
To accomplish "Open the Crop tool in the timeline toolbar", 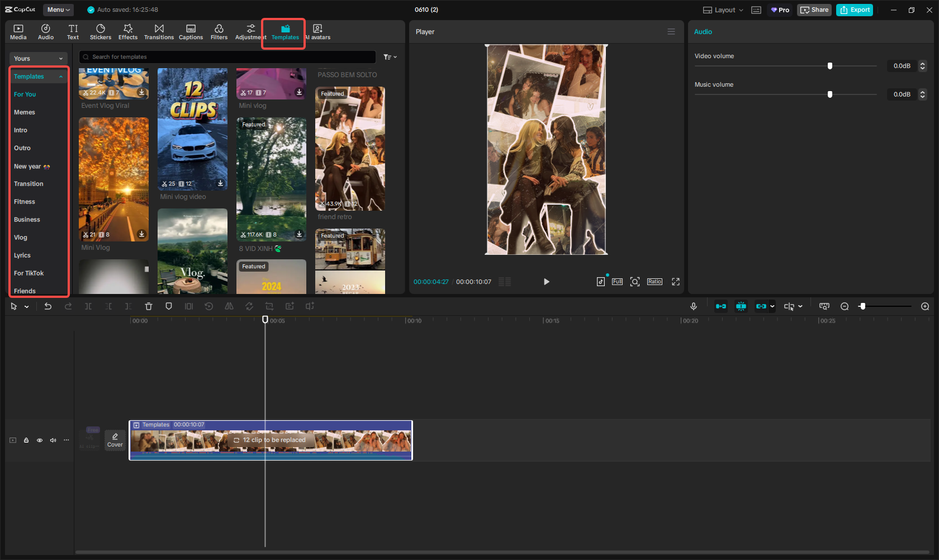I will tap(269, 306).
